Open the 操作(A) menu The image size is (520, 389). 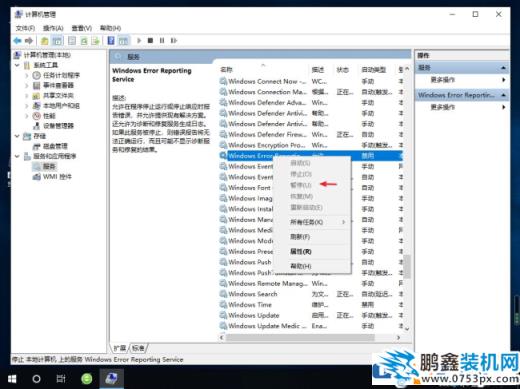point(53,28)
